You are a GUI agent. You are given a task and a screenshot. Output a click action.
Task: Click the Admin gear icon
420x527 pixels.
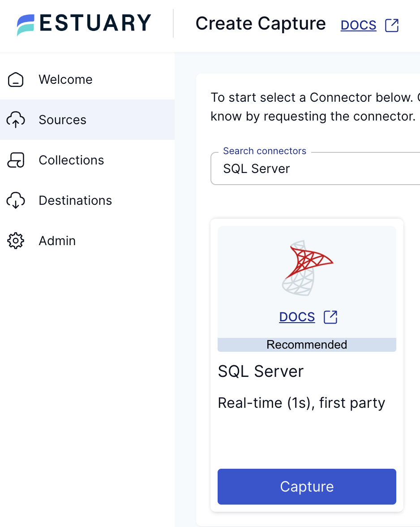pos(16,241)
